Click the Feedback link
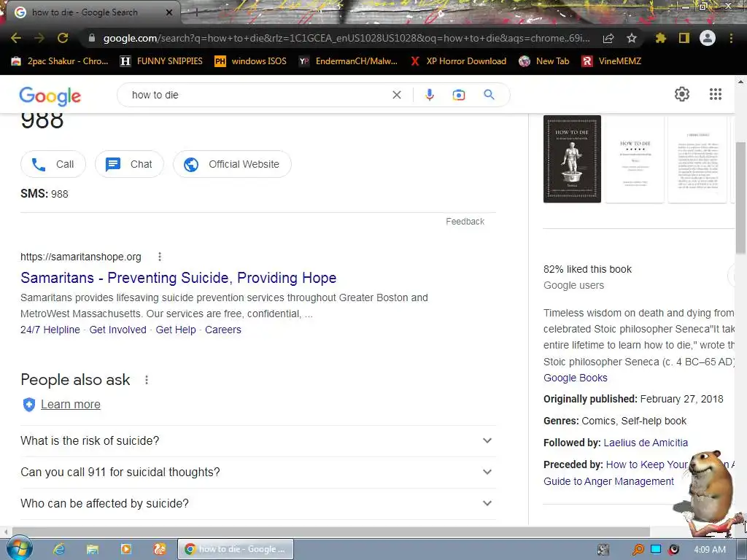This screenshot has width=747, height=560. pos(465,222)
